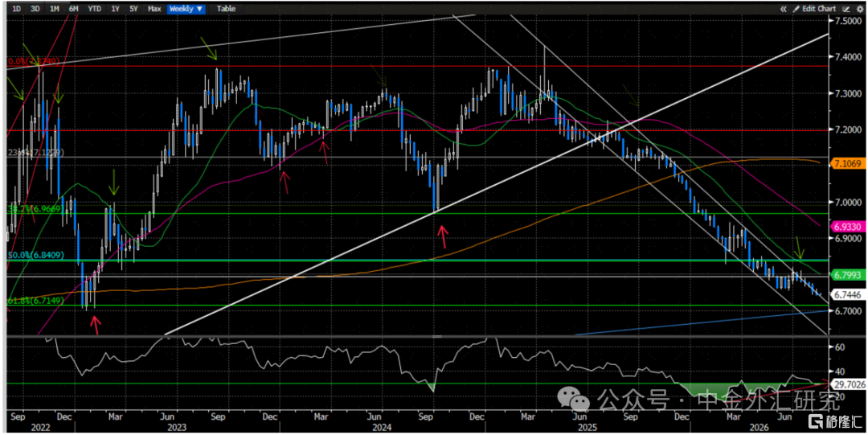
Task: Select the 23.6% Fibonacci level label
Action: [x=35, y=153]
